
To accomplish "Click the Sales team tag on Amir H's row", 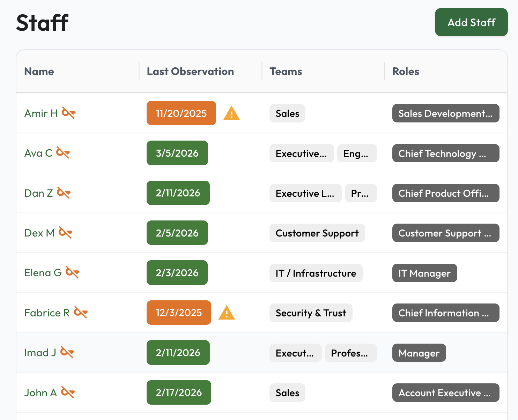I will point(287,113).
